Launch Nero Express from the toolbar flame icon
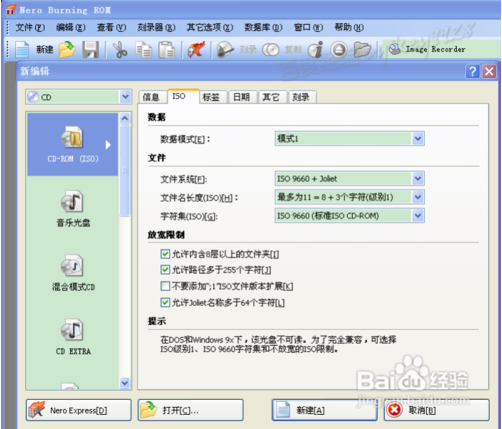 (196, 50)
